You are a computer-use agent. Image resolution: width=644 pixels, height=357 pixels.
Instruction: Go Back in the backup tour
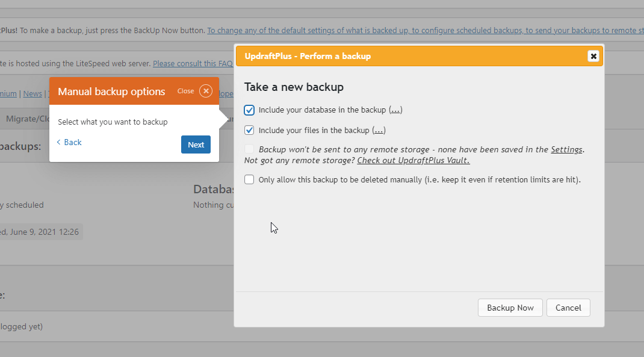click(x=69, y=142)
